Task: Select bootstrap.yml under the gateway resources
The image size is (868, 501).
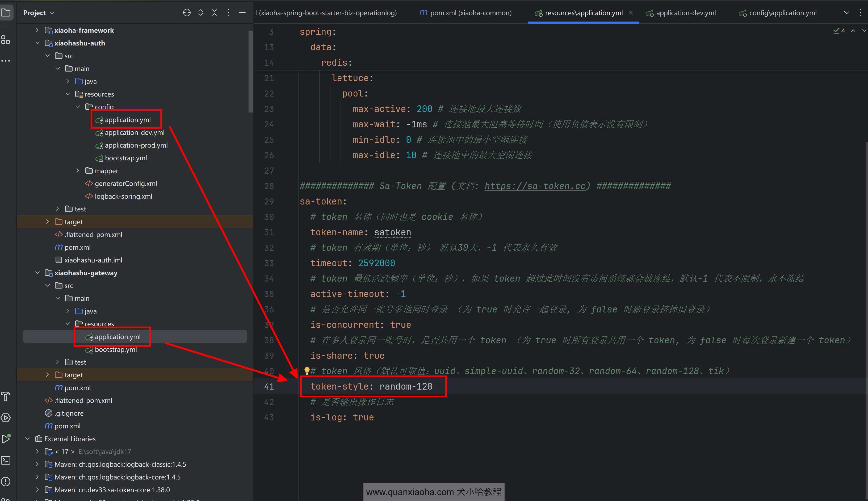Action: pos(116,350)
